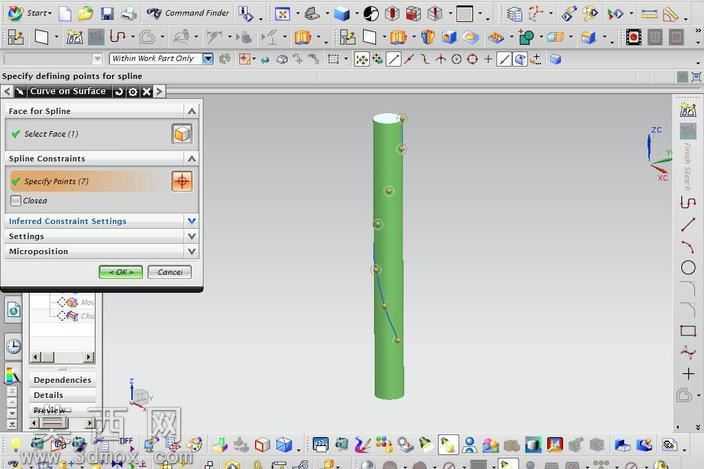Enable the Closed checkbox

coord(16,201)
